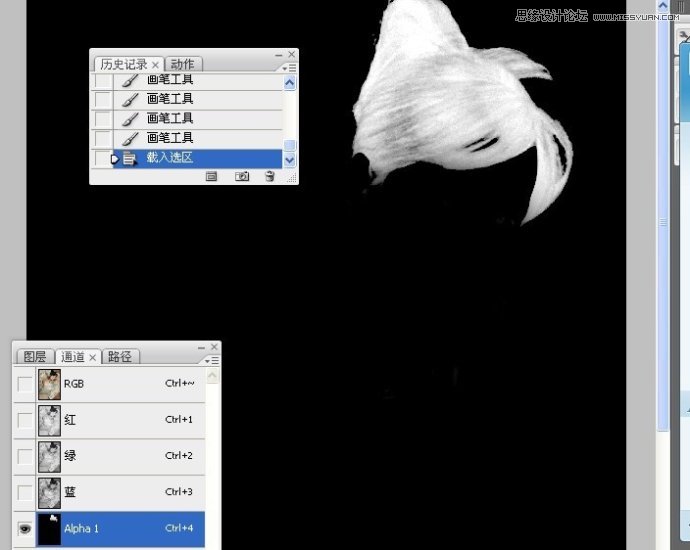Set history brush source on 载入选区 row
Viewport: 690px width, 550px height.
[x=102, y=158]
